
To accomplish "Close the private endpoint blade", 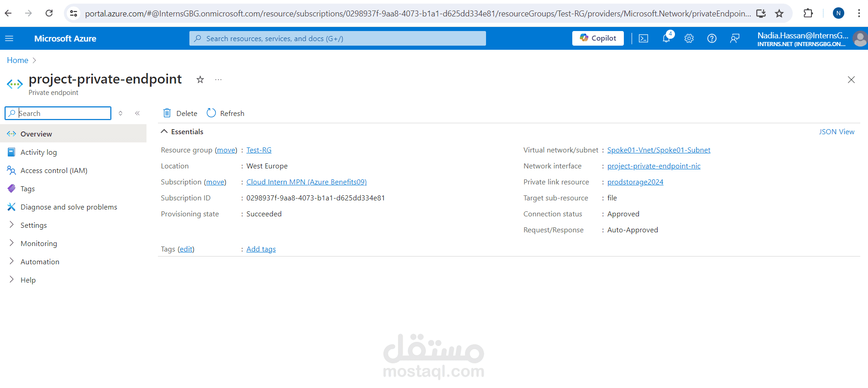I will point(851,80).
